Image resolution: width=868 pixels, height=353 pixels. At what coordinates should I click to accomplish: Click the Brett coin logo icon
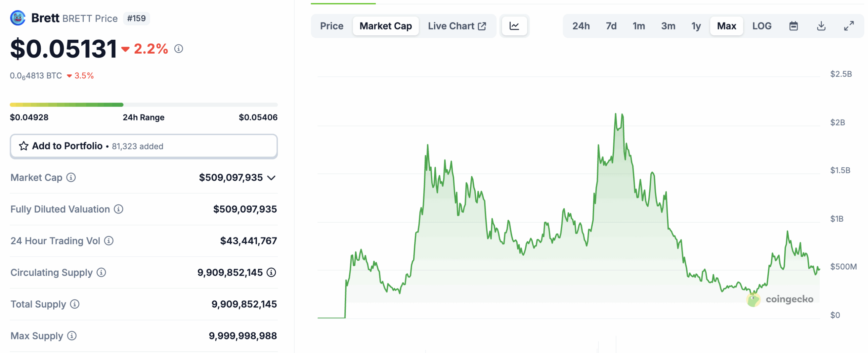18,18
